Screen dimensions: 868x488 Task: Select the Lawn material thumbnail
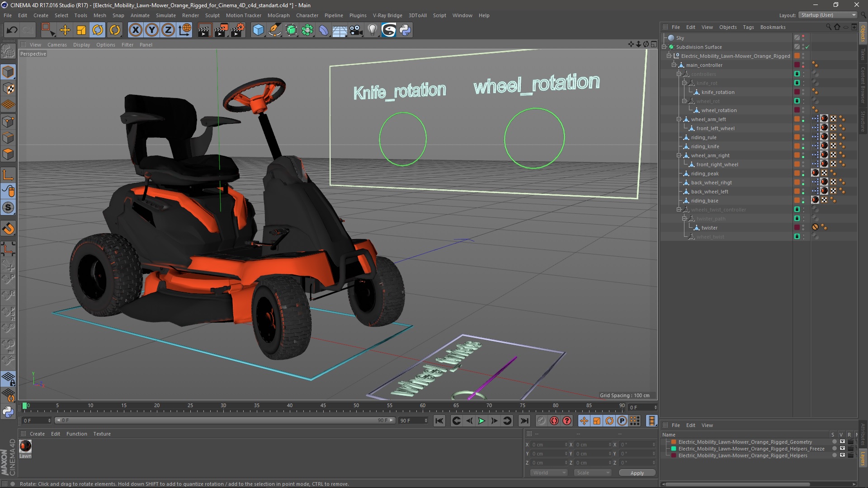(x=25, y=446)
